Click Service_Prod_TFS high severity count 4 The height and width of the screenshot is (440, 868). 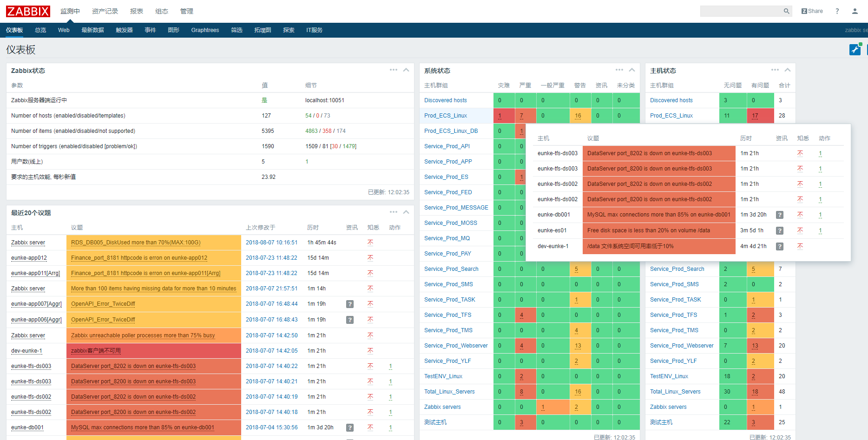pyautogui.click(x=521, y=315)
